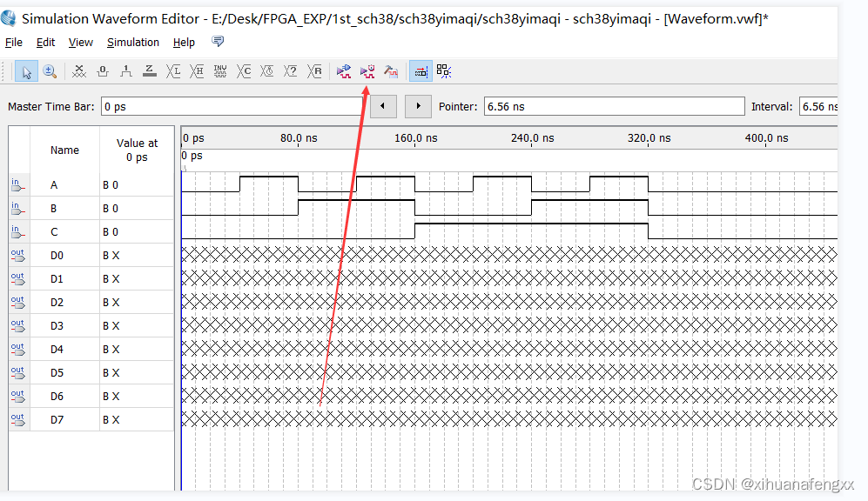Click the 240.0 ns time ruler mark

click(532, 138)
